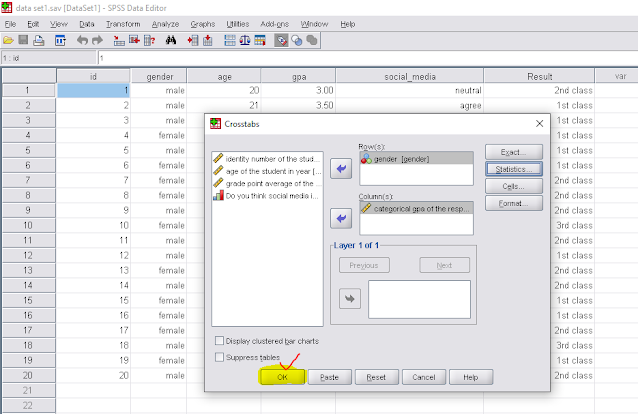This screenshot has height=414, width=638.
Task: Open the Add-ons menu
Action: pos(275,24)
